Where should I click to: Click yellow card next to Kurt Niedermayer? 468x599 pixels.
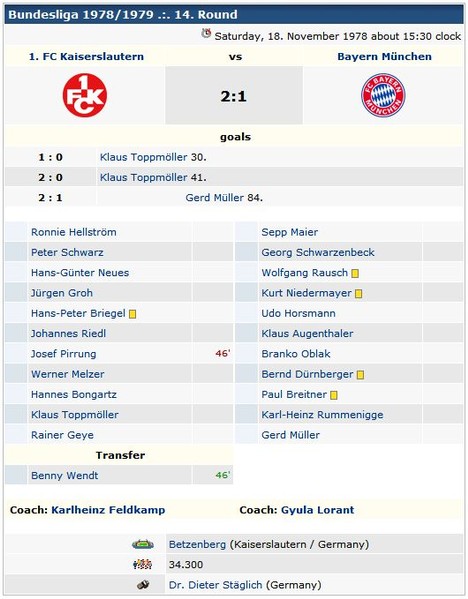(x=358, y=294)
